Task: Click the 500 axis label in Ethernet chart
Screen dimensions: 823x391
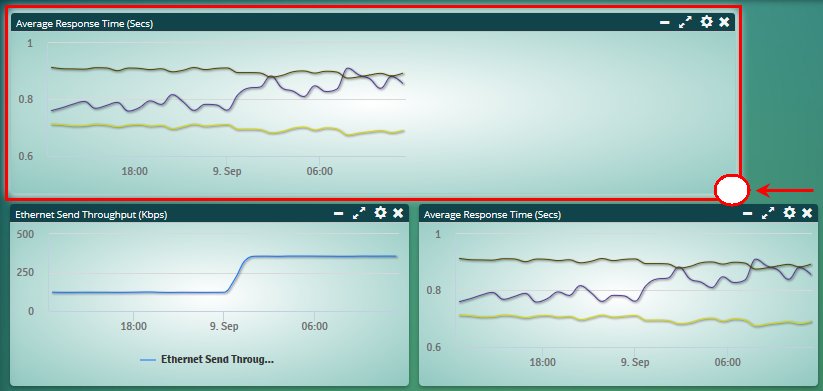Action: click(x=26, y=234)
